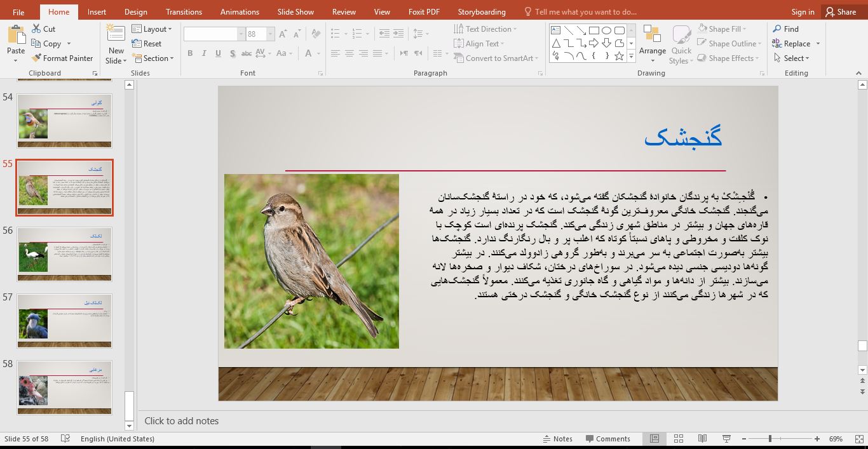Click the zoom in plus button
868x449 pixels.
817,439
